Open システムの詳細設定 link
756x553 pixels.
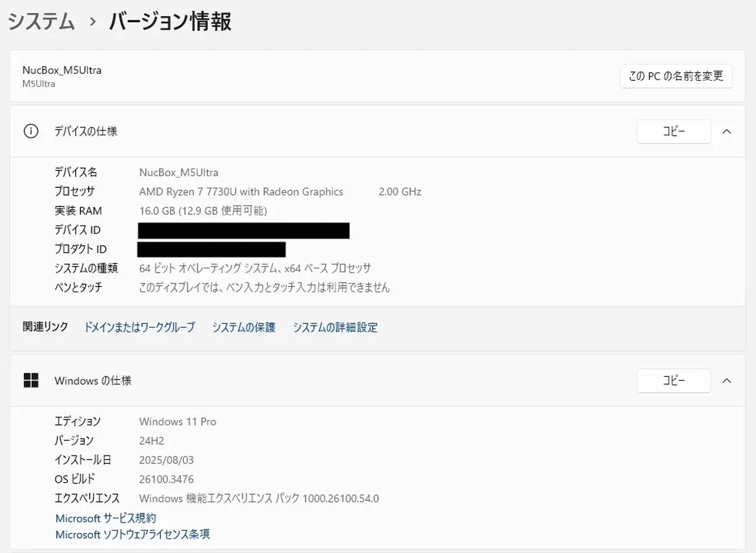pyautogui.click(x=335, y=327)
